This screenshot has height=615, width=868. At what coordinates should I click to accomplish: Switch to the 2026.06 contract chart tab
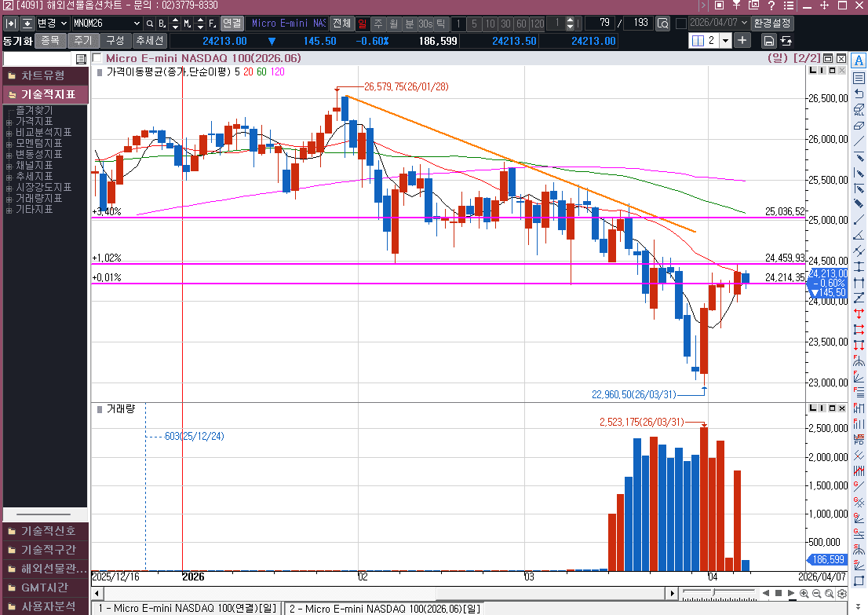tap(382, 609)
